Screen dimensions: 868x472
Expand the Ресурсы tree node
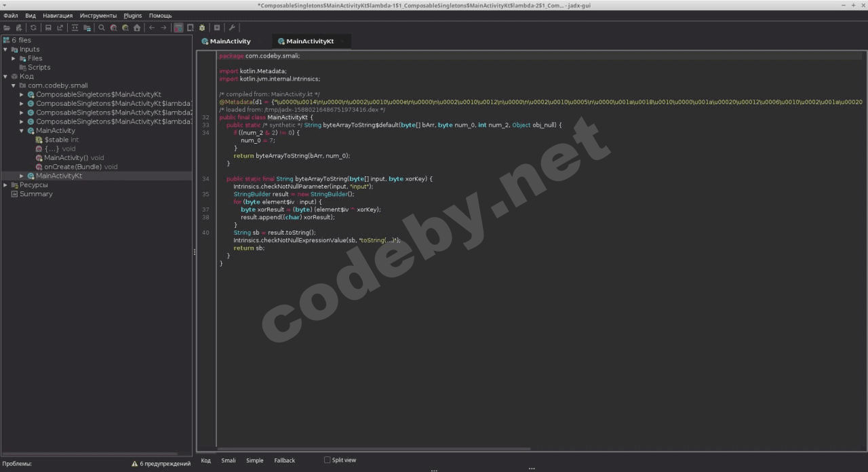tap(5, 185)
